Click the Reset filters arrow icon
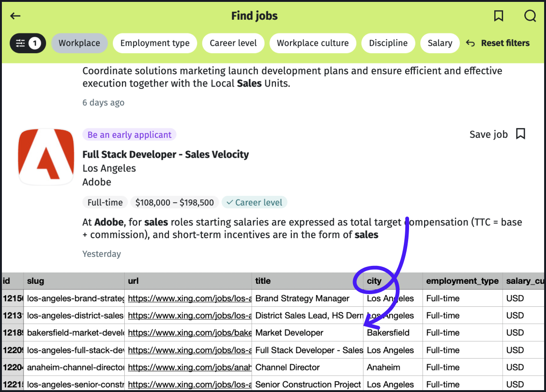 pyautogui.click(x=470, y=43)
